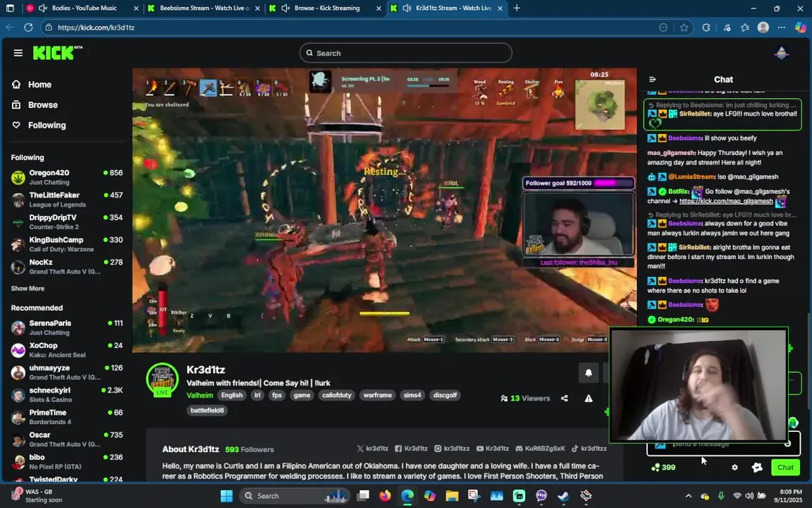Screen dimensions: 812x508
Task: Select the English tag
Action: click(x=231, y=395)
